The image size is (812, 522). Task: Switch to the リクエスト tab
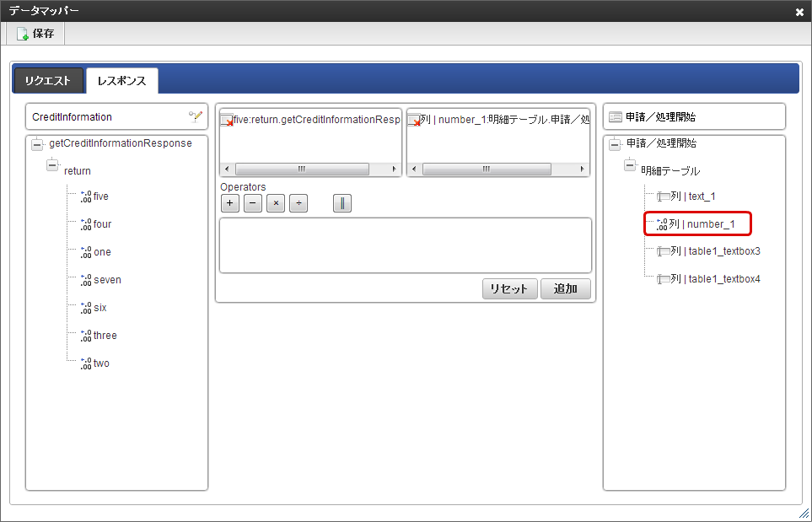(48, 81)
